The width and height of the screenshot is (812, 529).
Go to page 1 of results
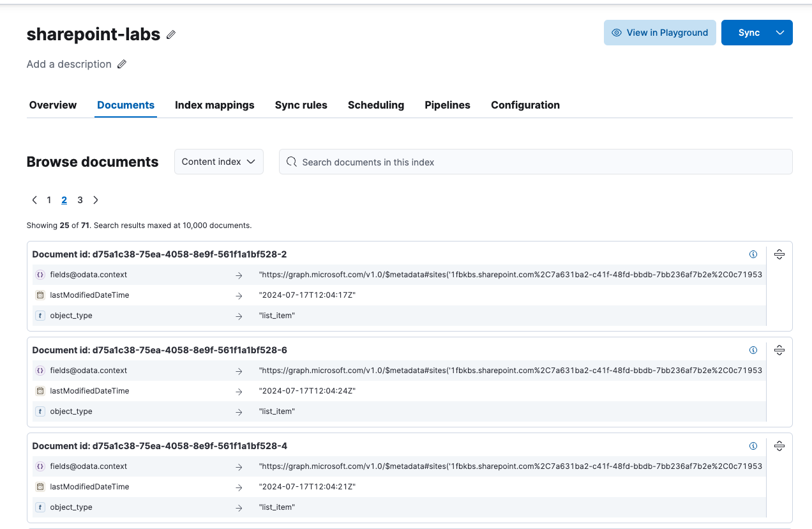(49, 200)
